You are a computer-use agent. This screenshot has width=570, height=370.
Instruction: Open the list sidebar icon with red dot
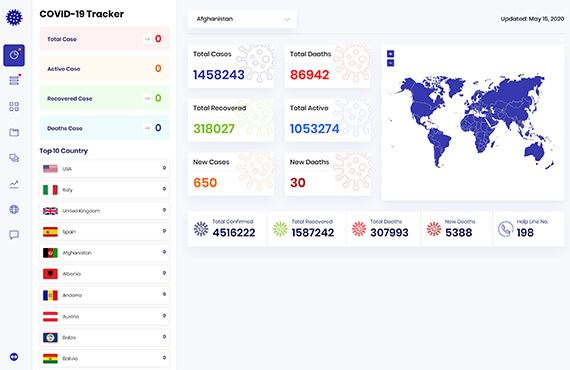click(14, 80)
